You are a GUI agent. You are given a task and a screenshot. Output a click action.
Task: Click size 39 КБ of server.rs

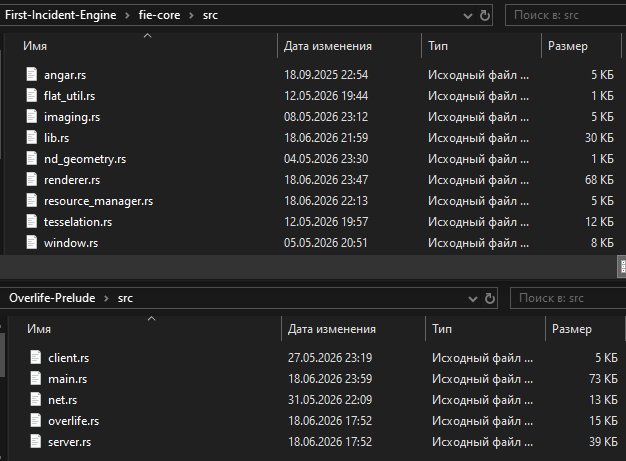(603, 441)
